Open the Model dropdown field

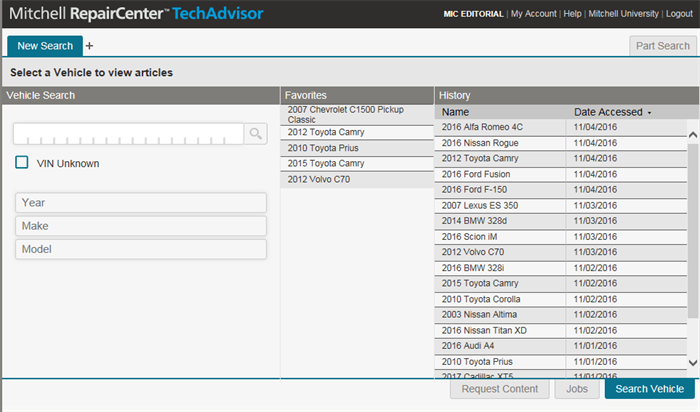[141, 249]
